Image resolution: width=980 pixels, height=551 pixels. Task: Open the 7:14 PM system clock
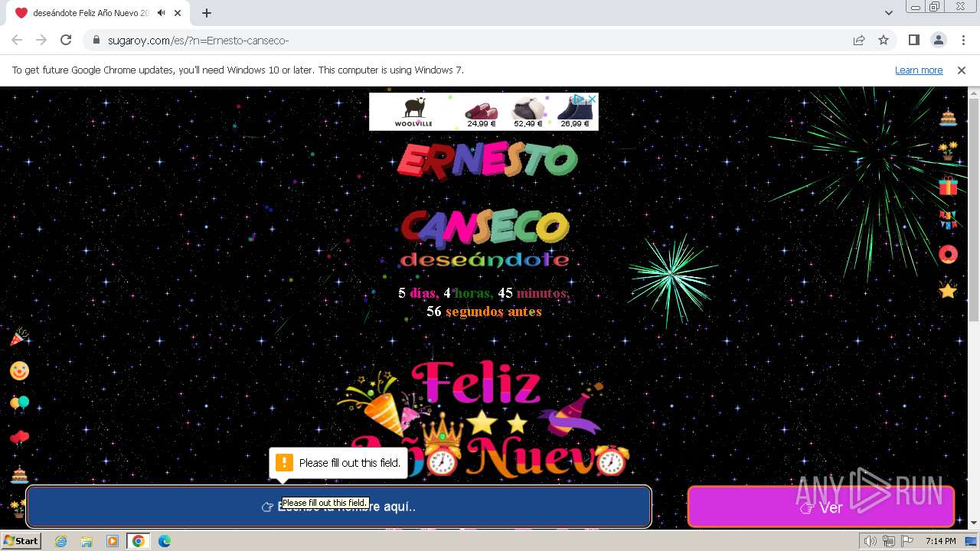(940, 541)
